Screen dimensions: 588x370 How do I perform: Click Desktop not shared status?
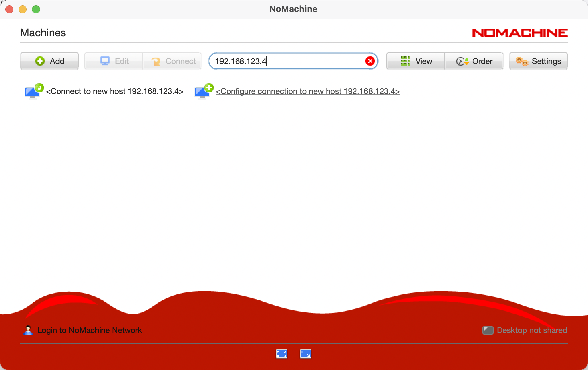532,330
